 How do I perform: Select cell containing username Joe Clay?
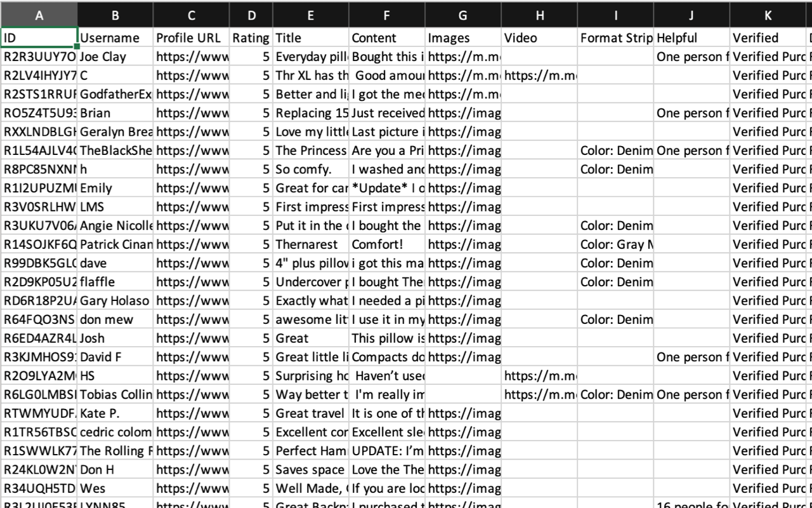(115, 57)
